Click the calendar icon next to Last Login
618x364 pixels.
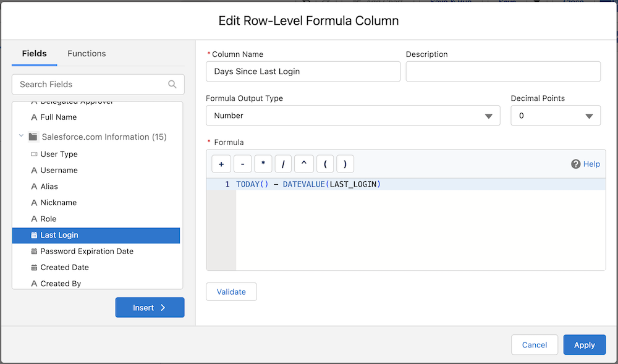coord(34,235)
